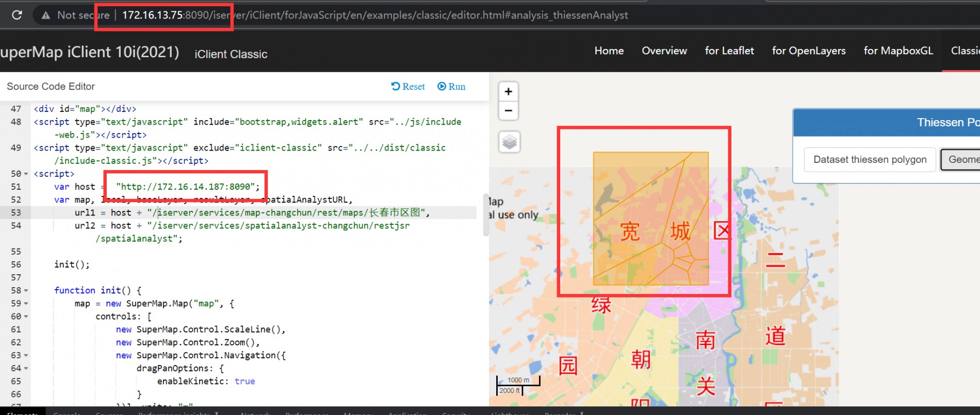This screenshot has width=980, height=415.
Task: Reload the browser page
Action: pos(17,15)
